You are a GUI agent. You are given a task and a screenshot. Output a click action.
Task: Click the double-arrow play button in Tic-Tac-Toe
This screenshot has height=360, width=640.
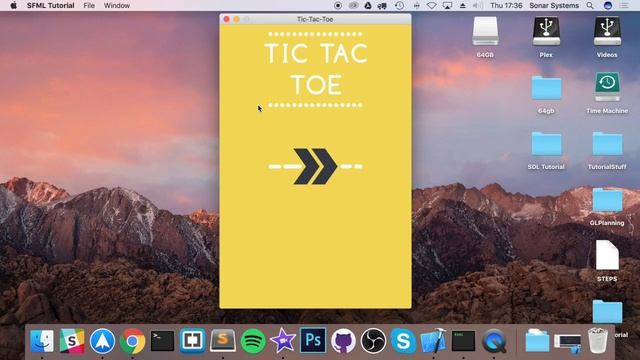[x=315, y=166]
